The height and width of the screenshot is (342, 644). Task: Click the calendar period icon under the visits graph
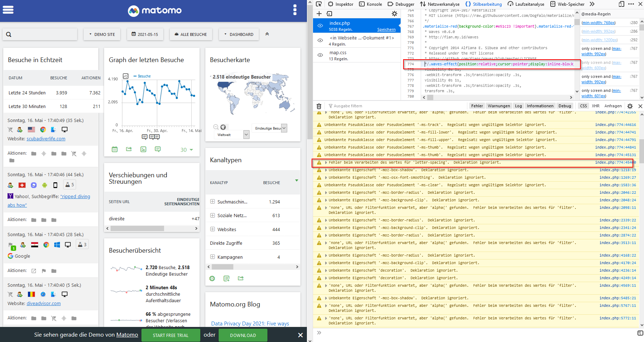(115, 149)
